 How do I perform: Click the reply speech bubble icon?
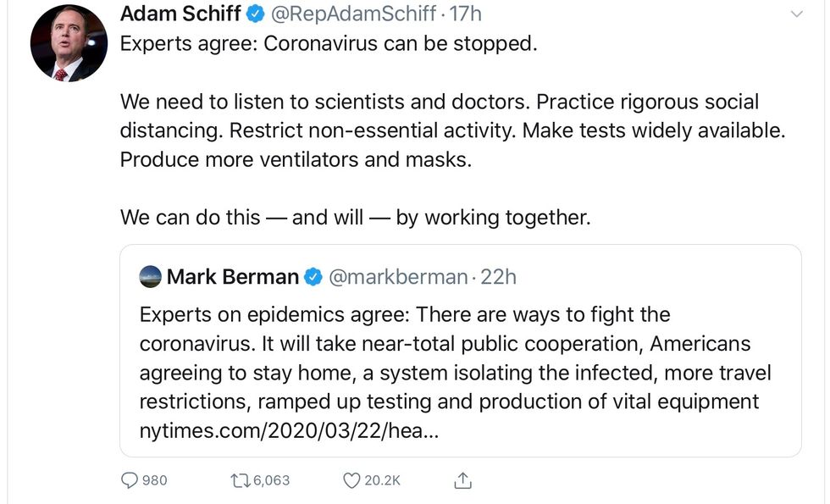click(x=129, y=480)
